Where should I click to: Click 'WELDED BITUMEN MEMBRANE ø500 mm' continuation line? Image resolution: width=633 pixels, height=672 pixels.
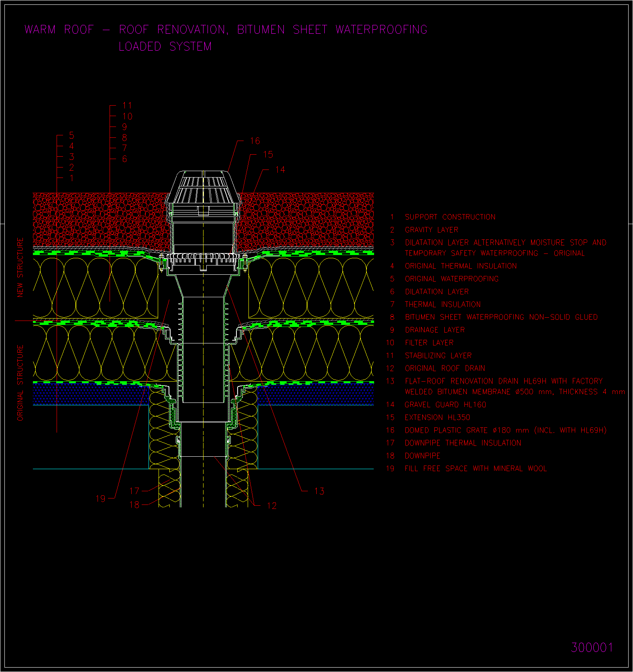[x=515, y=392]
